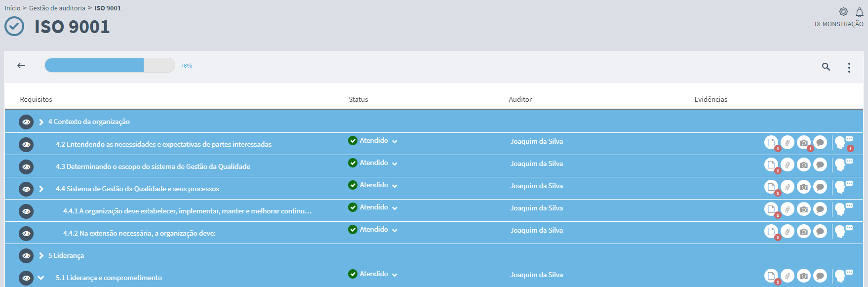Screen dimensions: 868x287
Task: Open comment bubble in row 4.4.1
Action: (820, 209)
